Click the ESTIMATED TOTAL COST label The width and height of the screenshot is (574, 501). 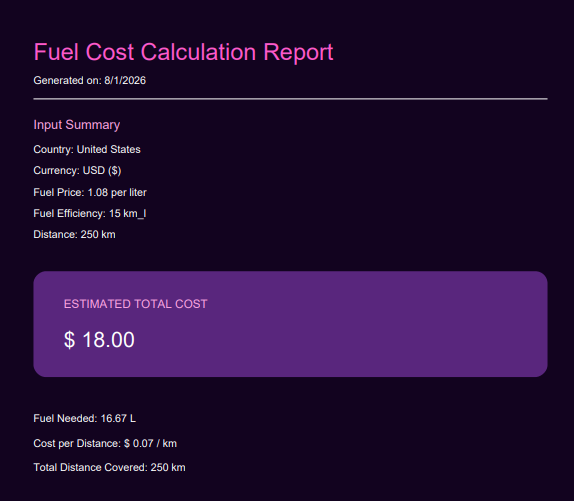coord(135,304)
